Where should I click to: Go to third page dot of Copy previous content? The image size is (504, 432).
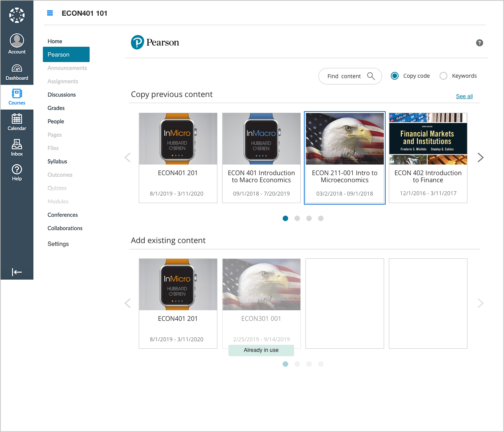(309, 218)
